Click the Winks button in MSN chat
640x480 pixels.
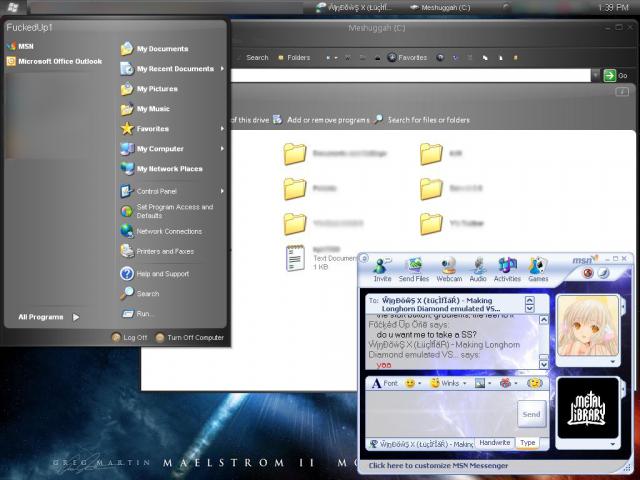tap(445, 383)
